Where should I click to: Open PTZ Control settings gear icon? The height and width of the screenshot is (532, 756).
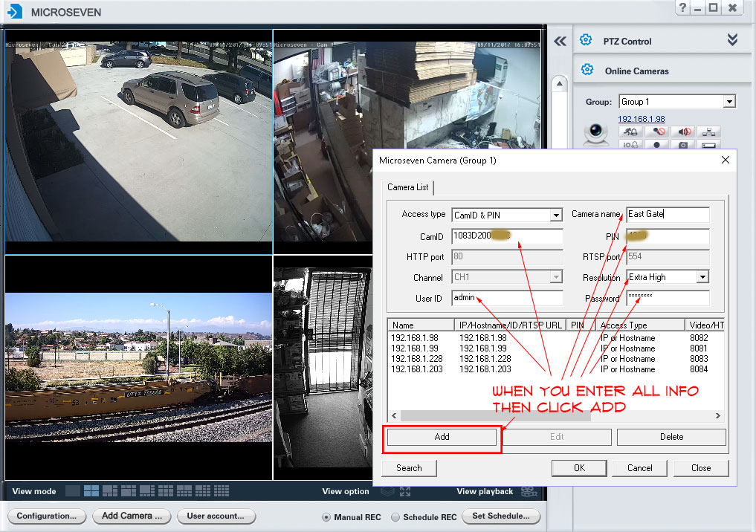tap(586, 40)
